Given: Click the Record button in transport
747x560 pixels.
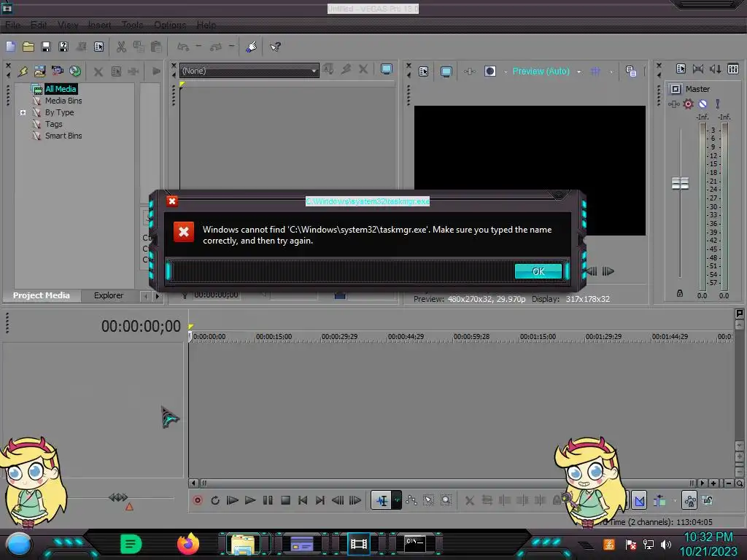Looking at the screenshot, I should pos(197,500).
